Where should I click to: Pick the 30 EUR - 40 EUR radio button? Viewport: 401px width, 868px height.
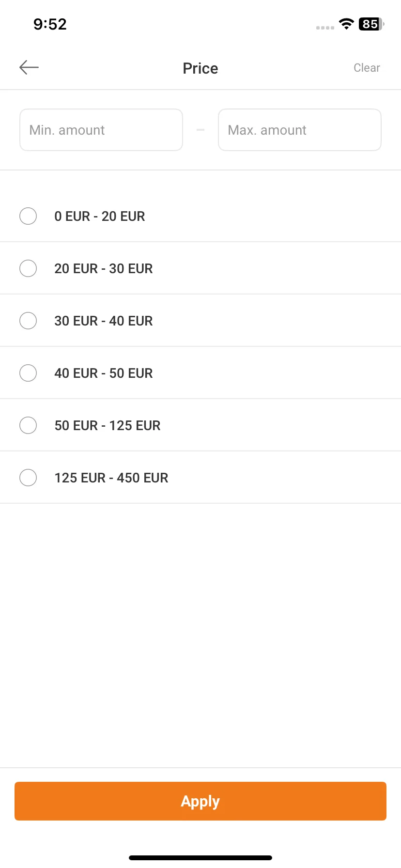[28, 321]
